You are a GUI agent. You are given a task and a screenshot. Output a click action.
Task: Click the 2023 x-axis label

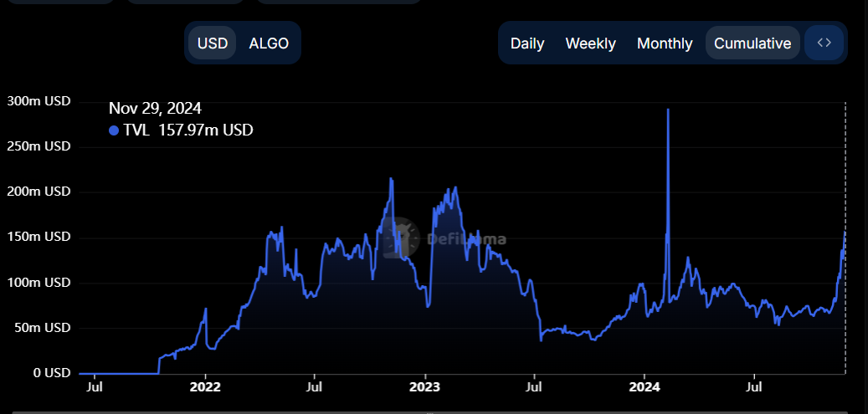click(x=424, y=386)
